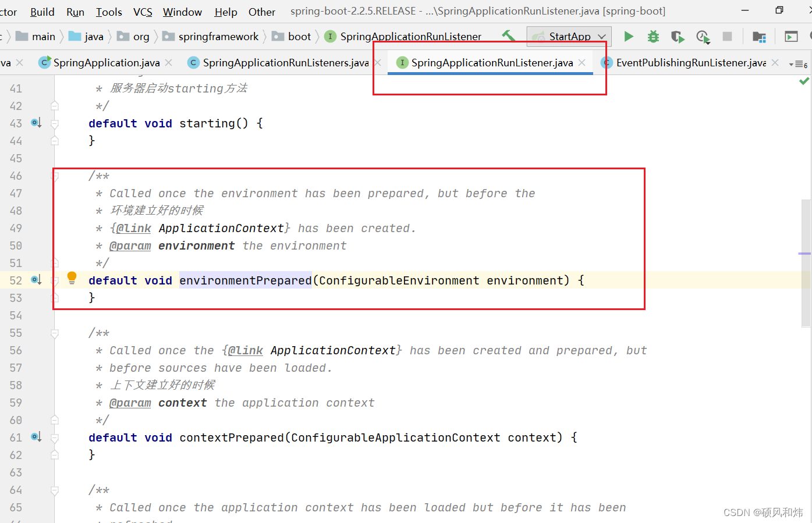The image size is (812, 523).
Task: Minimize the IntelliJ window
Action: tap(746, 10)
